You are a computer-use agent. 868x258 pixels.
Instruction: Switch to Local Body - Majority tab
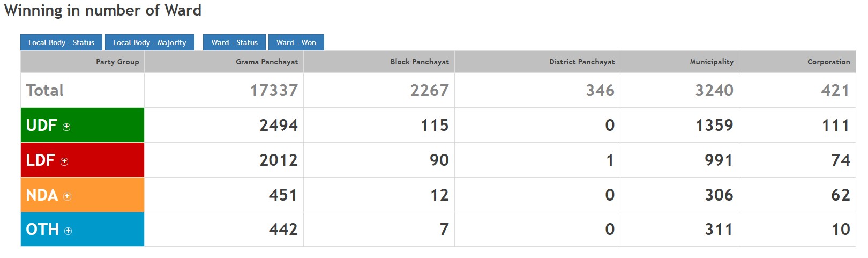pyautogui.click(x=149, y=42)
